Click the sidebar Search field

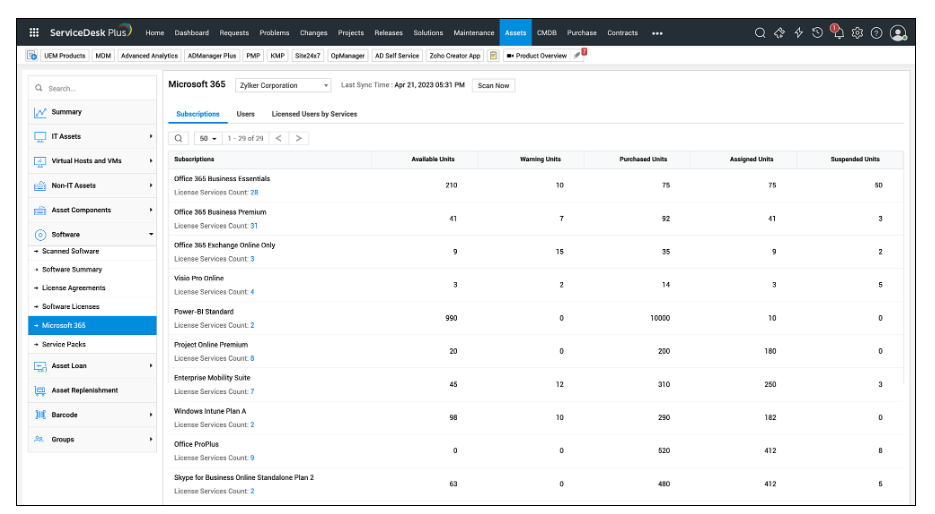click(92, 88)
